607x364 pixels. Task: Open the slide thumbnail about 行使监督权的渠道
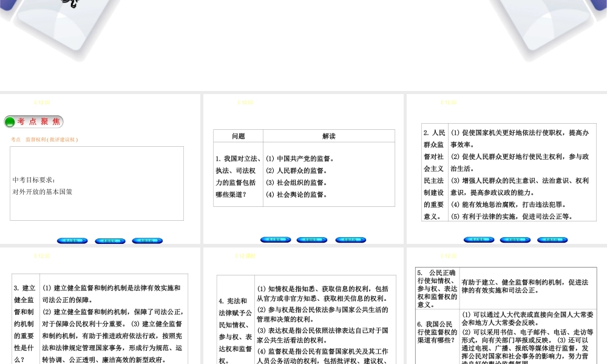507,306
